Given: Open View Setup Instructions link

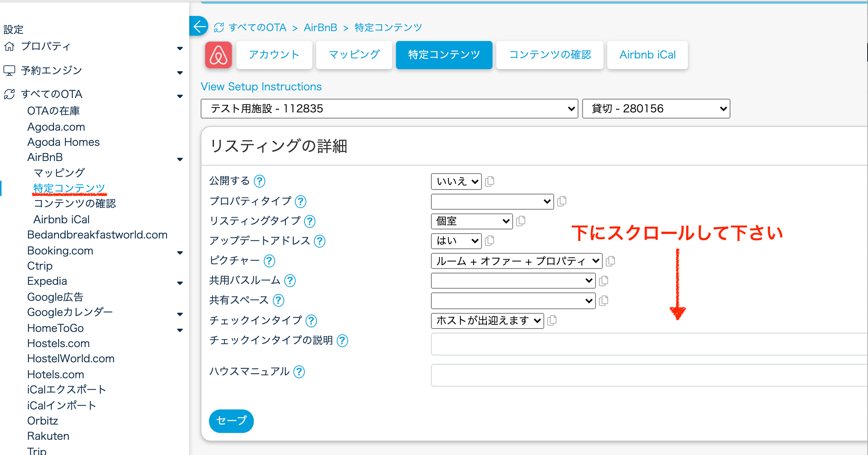Looking at the screenshot, I should 261,87.
